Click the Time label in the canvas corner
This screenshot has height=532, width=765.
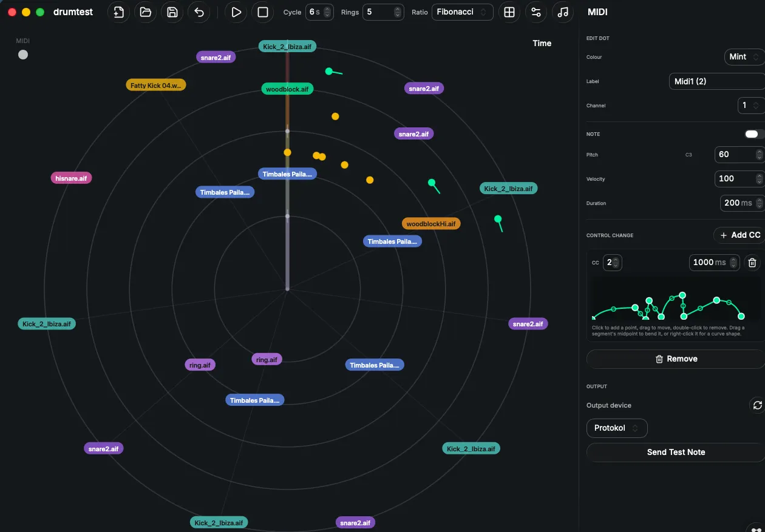click(542, 43)
